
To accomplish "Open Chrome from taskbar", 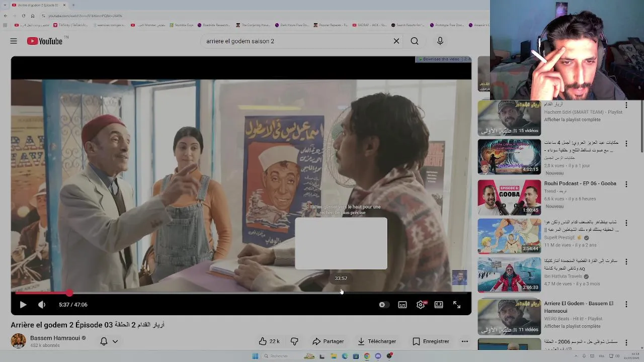I will tap(367, 356).
